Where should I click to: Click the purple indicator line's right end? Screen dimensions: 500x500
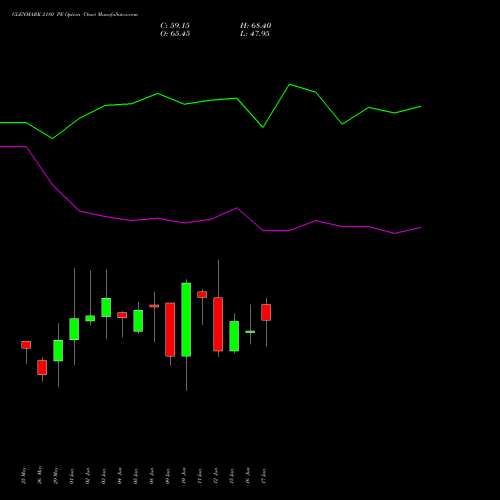click(420, 228)
